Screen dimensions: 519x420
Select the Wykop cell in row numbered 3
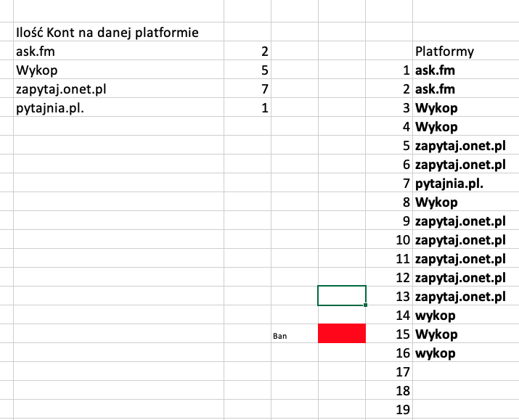point(466,107)
